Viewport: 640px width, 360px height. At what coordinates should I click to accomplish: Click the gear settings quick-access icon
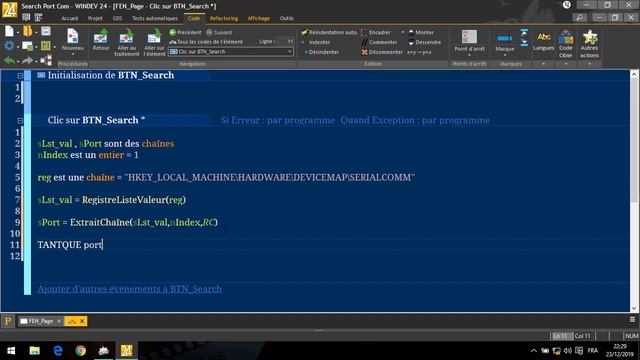coord(9,46)
